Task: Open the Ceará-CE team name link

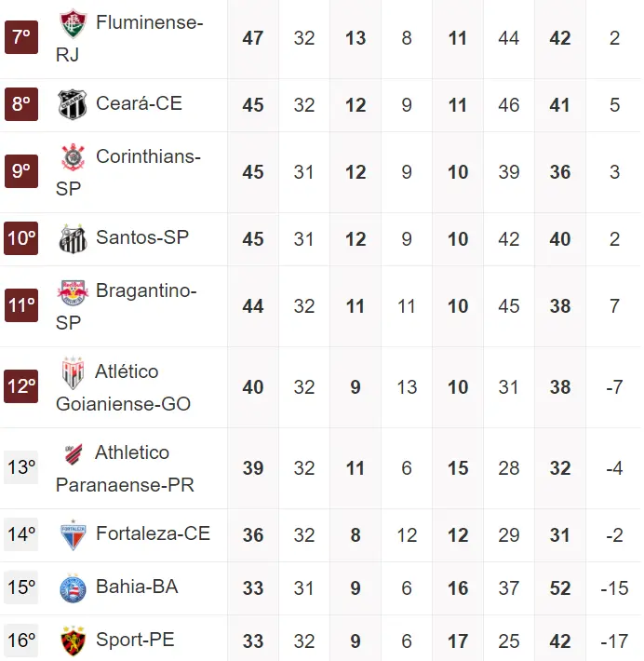Action: 139,103
